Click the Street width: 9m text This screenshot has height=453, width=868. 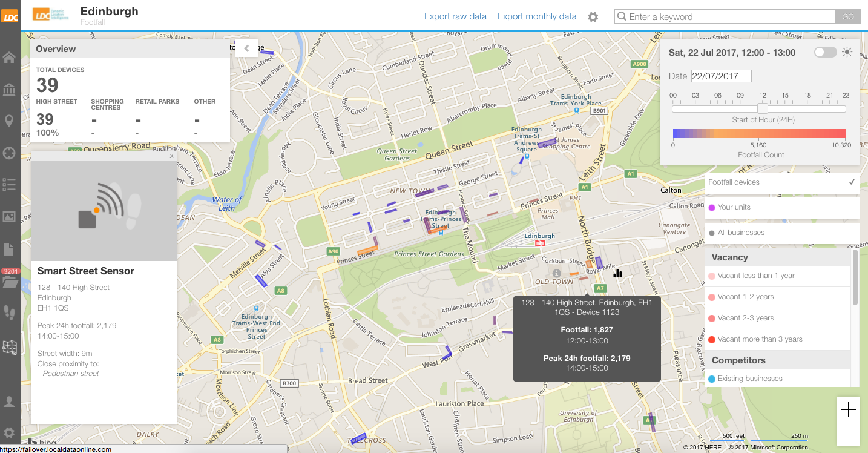[65, 354]
